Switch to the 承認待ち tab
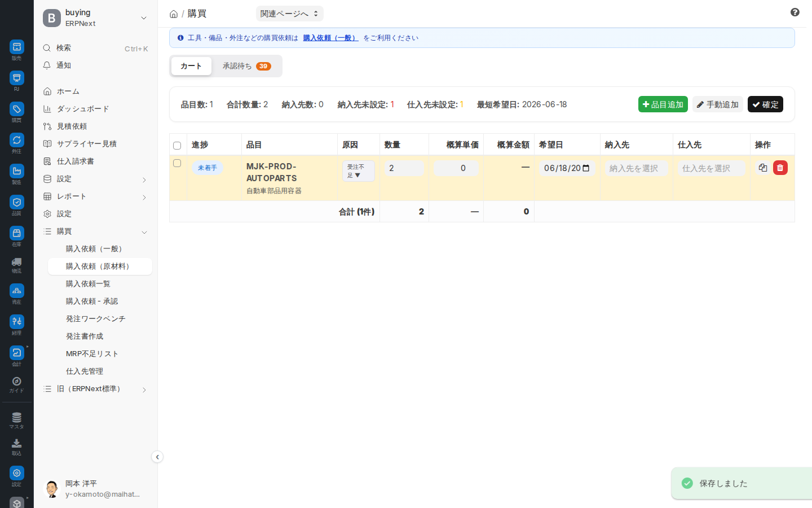This screenshot has height=508, width=812. click(x=246, y=66)
